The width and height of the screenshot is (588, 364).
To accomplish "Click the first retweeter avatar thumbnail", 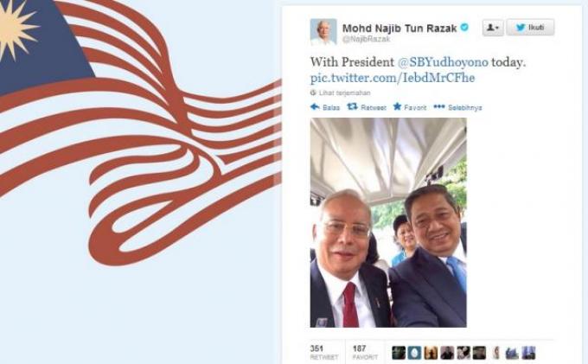I will 399,353.
